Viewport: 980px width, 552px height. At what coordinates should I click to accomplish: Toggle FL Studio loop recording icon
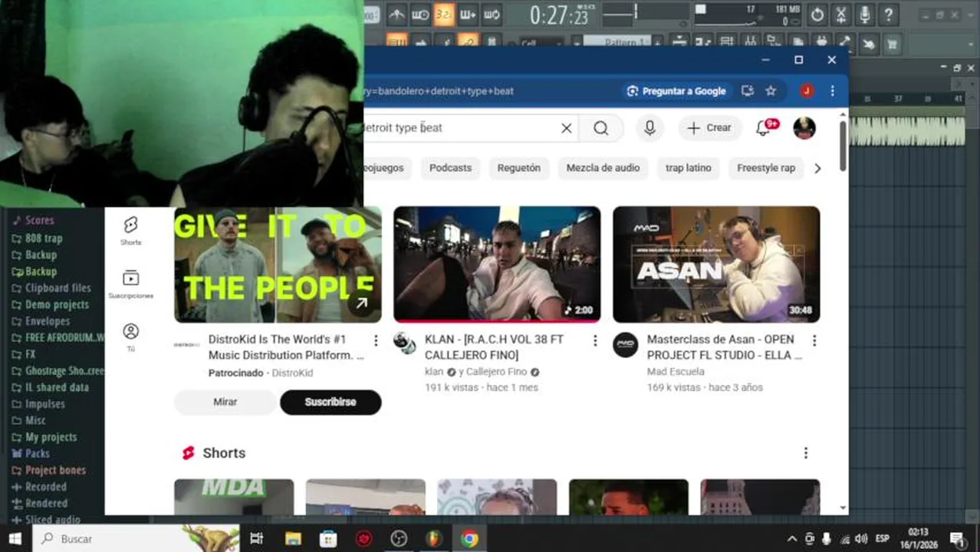click(492, 15)
